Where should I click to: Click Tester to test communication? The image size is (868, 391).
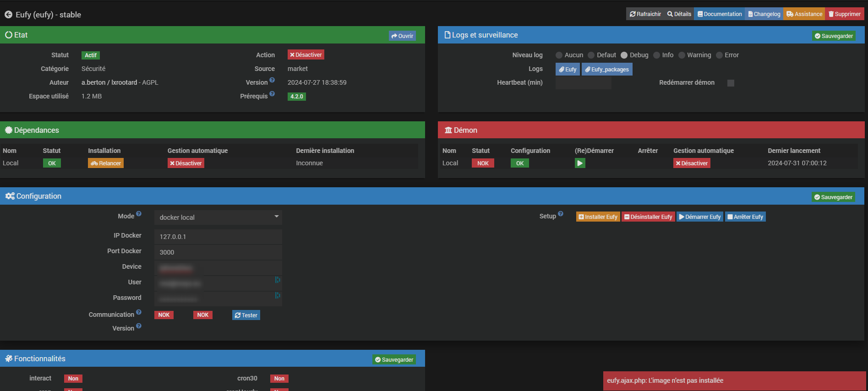coord(246,315)
